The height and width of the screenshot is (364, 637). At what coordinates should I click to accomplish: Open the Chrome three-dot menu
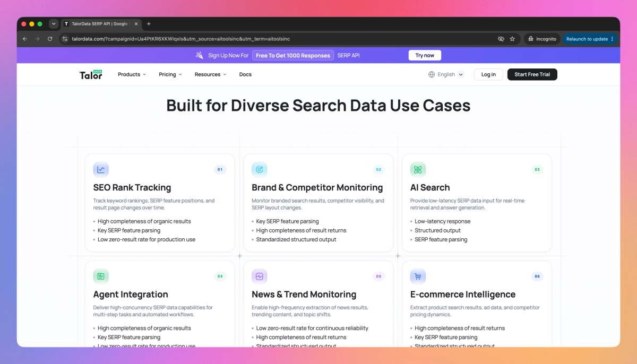[x=612, y=39]
